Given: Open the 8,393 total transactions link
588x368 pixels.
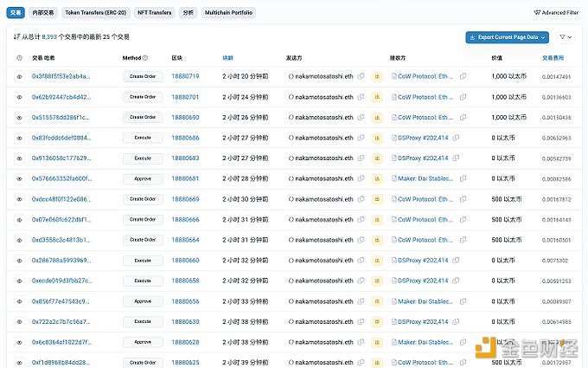Looking at the screenshot, I should [x=49, y=36].
